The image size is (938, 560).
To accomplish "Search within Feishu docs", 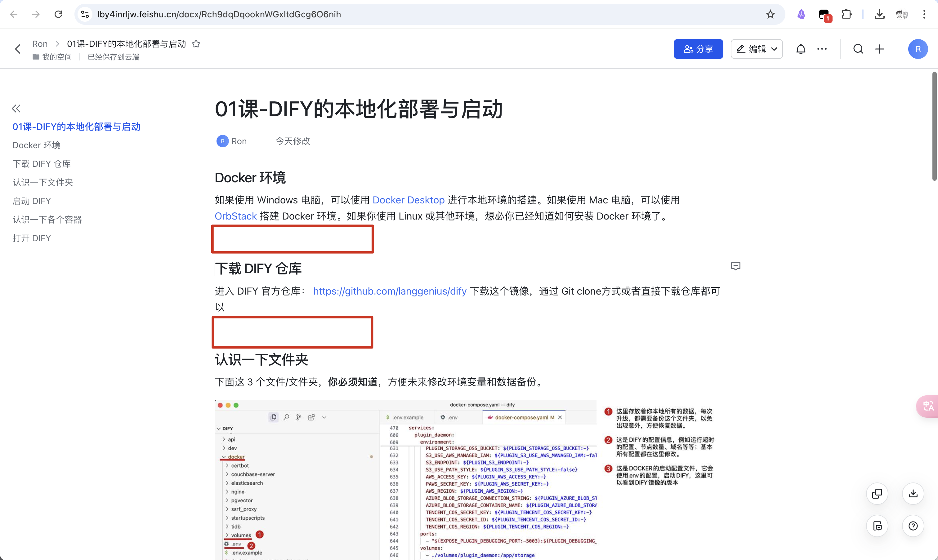I will [x=858, y=49].
